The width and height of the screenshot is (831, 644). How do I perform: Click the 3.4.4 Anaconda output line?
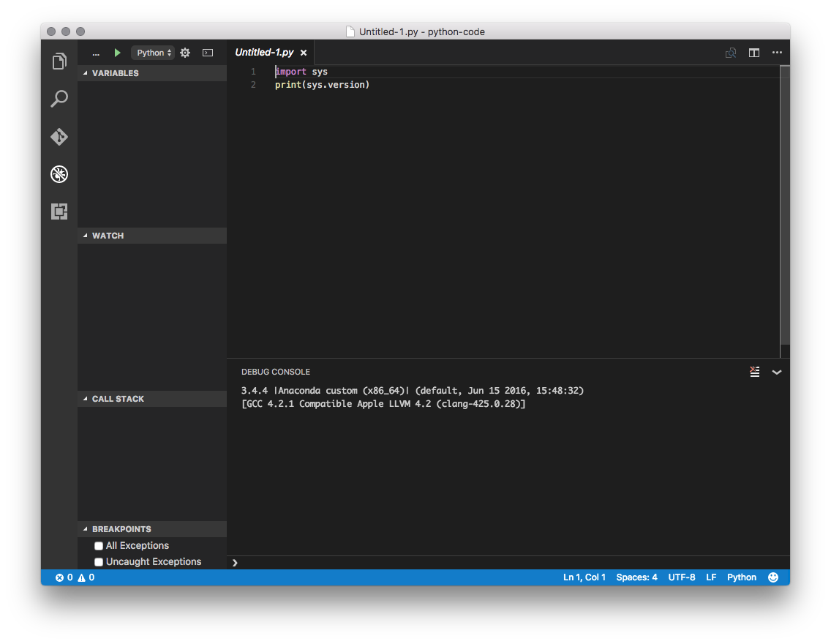(413, 391)
